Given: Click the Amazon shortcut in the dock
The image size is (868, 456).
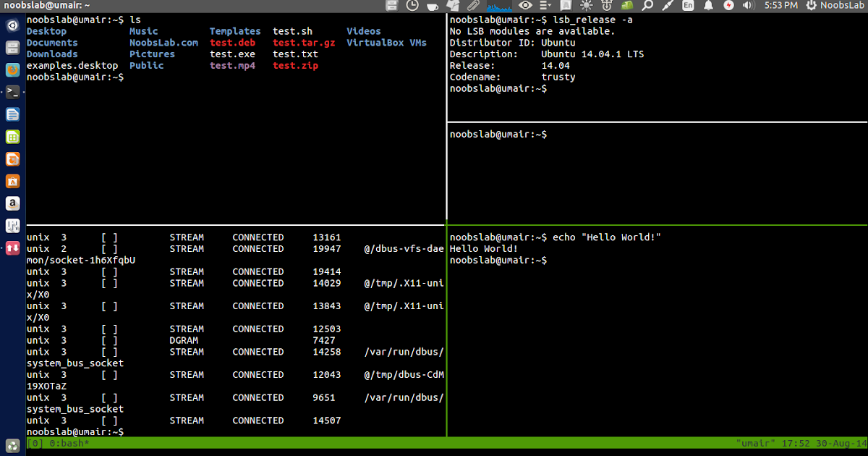Looking at the screenshot, I should (x=12, y=203).
